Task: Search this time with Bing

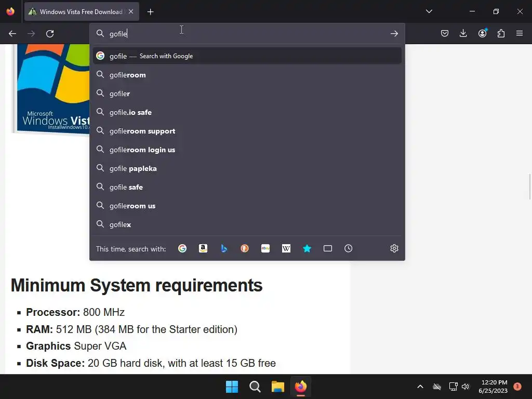Action: pos(224,249)
